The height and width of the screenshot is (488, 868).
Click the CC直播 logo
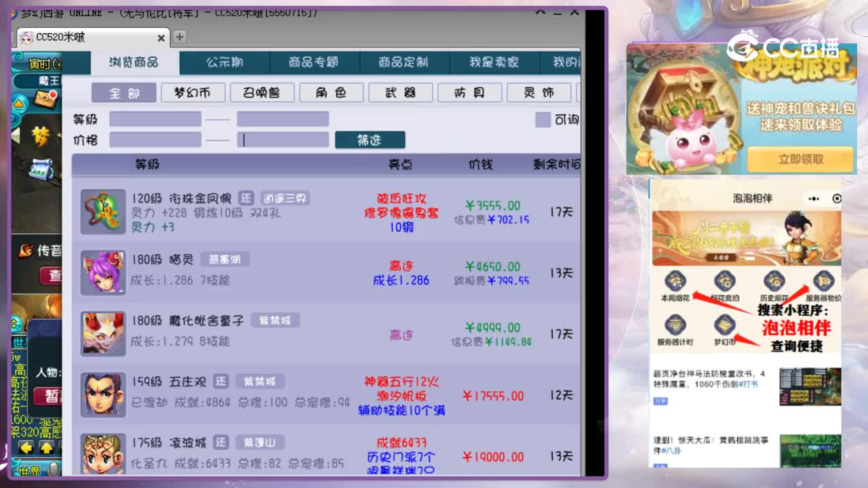(x=783, y=47)
